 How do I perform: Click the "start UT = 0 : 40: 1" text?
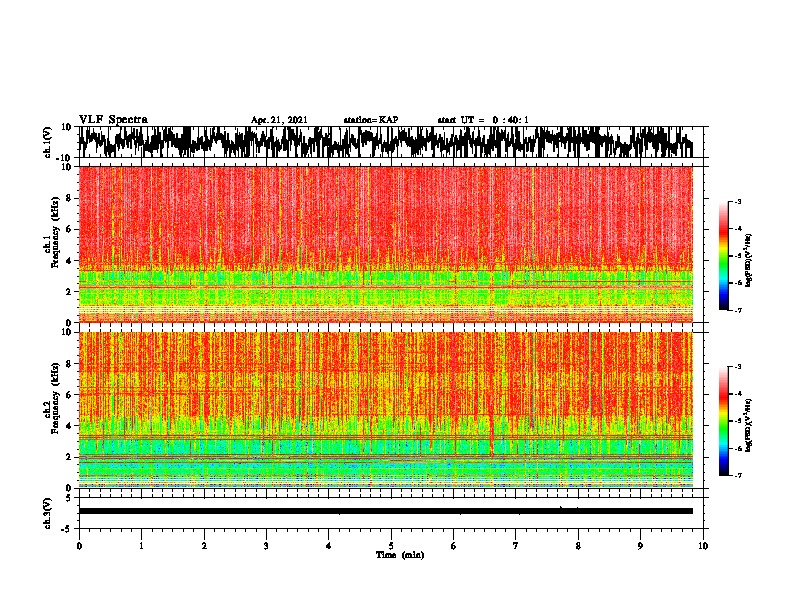pyautogui.click(x=483, y=120)
